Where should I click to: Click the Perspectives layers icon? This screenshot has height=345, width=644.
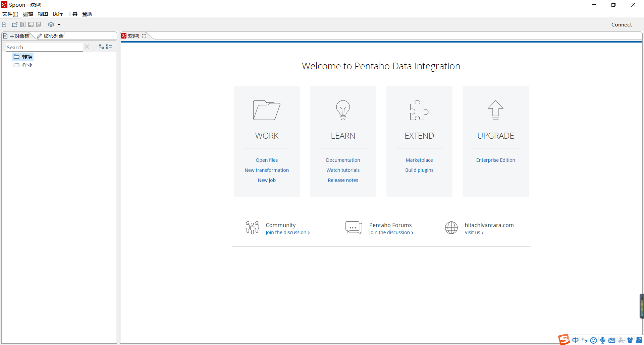(x=51, y=24)
